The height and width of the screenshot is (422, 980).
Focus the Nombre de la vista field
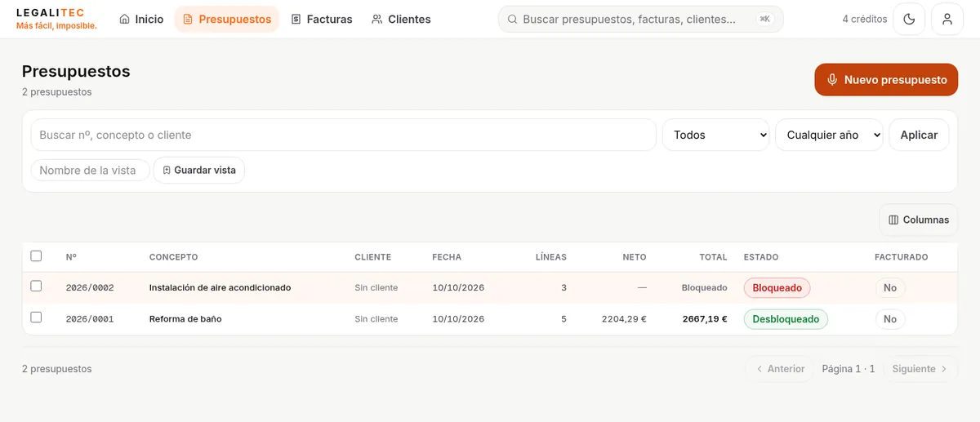coord(91,170)
